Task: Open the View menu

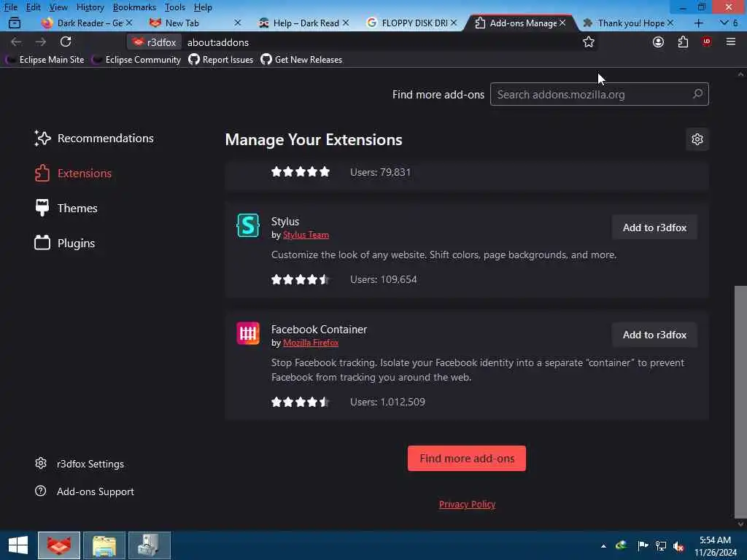Action: 58,7
